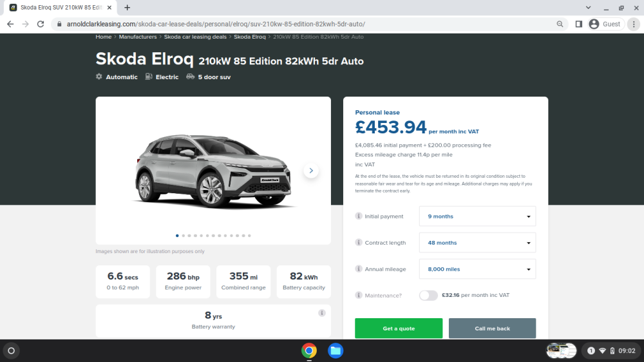Close the Skoda Elroq browser tab
644x362 pixels.
pyautogui.click(x=109, y=7)
